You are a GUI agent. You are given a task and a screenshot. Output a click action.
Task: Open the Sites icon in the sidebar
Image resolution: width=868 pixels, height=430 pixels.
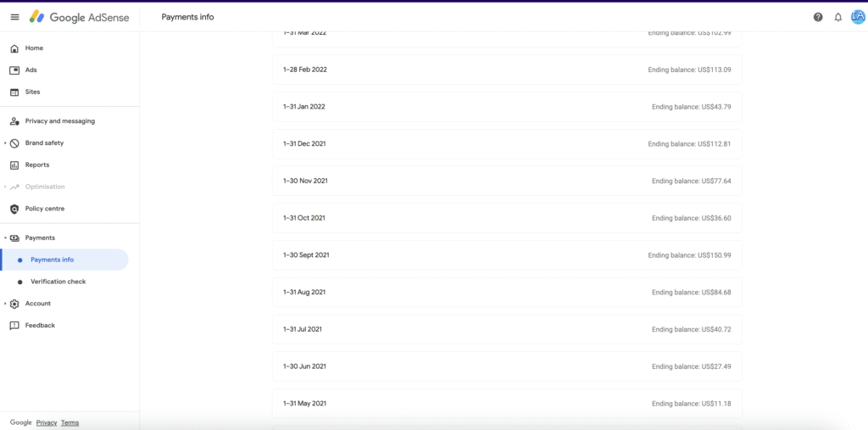[15, 92]
